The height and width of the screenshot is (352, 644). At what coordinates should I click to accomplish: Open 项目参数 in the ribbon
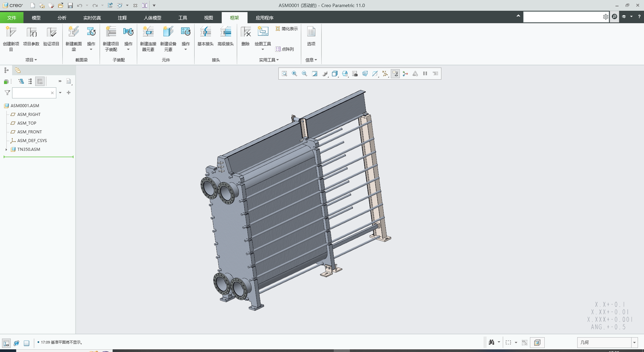[31, 33]
